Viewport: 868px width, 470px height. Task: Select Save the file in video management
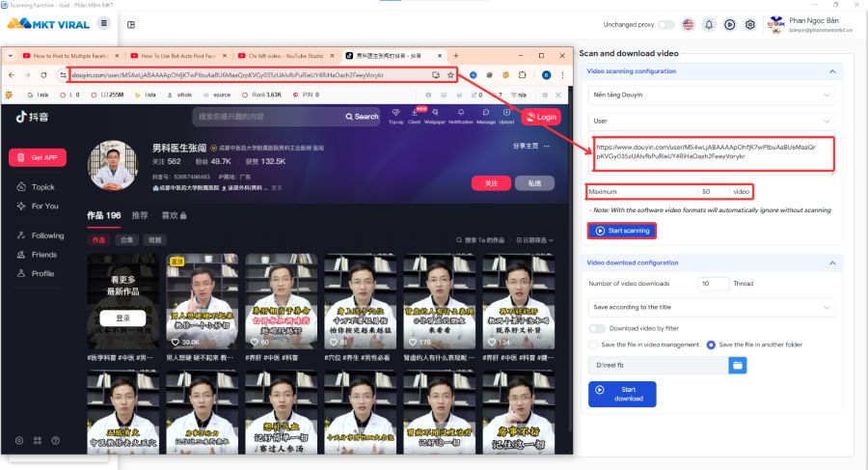click(593, 345)
